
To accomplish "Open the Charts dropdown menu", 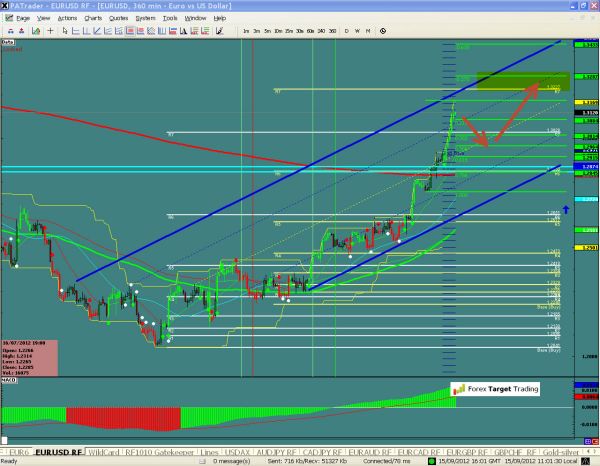I will pos(94,18).
